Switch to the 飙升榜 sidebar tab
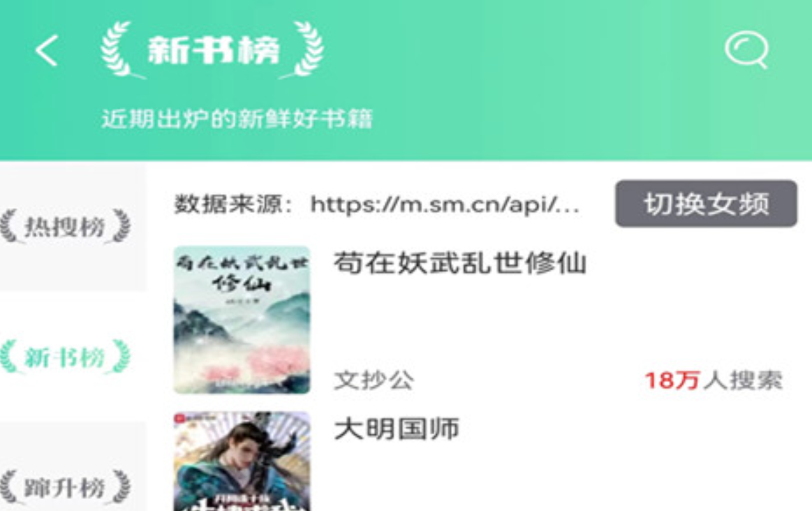The height and width of the screenshot is (511, 812). coord(65,487)
